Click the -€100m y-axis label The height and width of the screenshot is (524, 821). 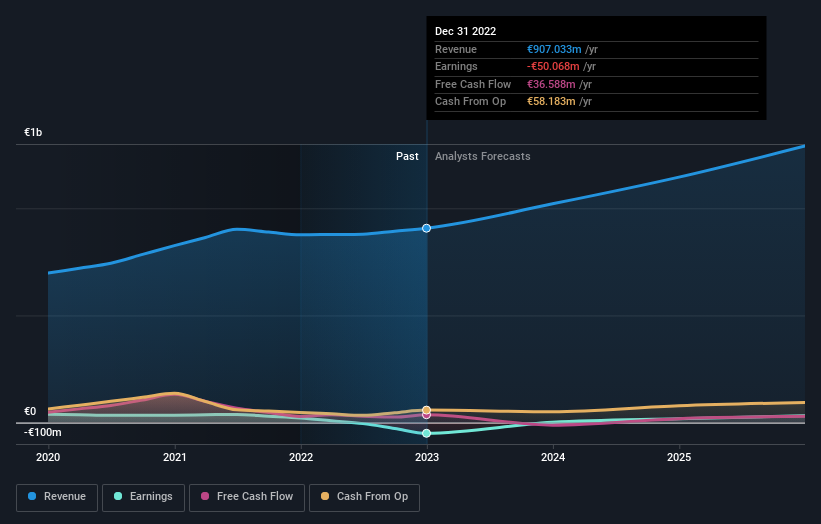tap(43, 432)
